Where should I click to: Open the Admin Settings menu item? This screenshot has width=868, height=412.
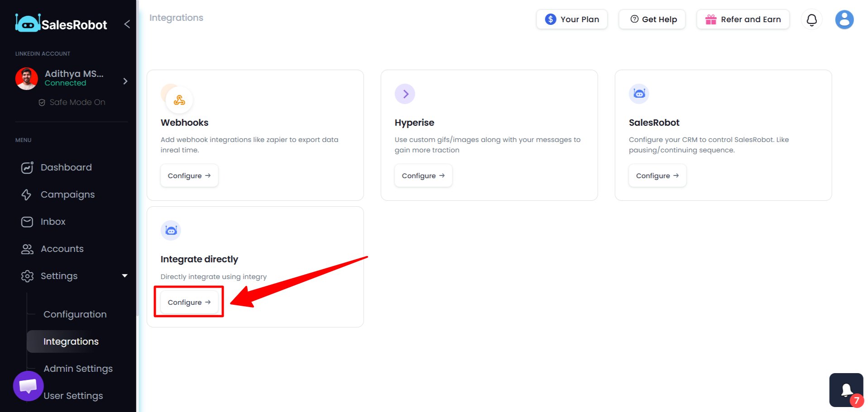[77, 368]
